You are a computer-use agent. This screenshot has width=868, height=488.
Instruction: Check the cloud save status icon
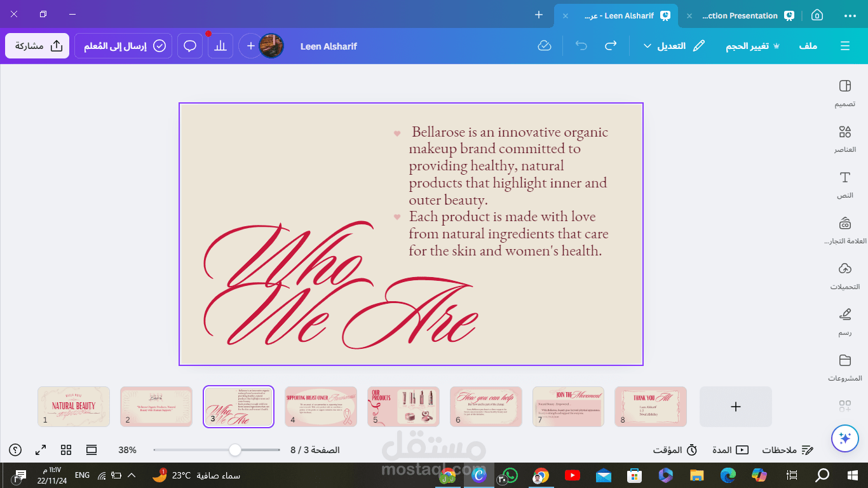tap(545, 46)
